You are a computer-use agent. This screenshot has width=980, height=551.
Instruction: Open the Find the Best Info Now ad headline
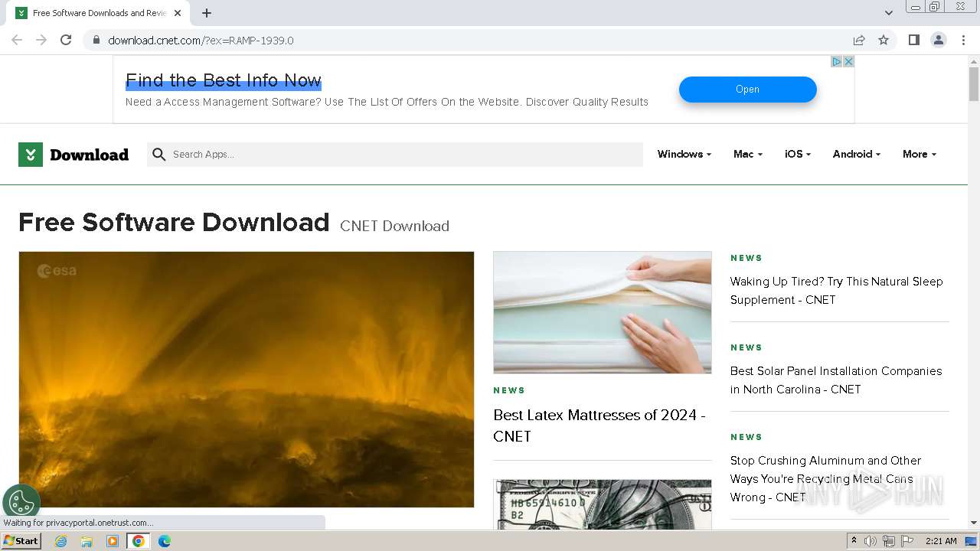[224, 80]
